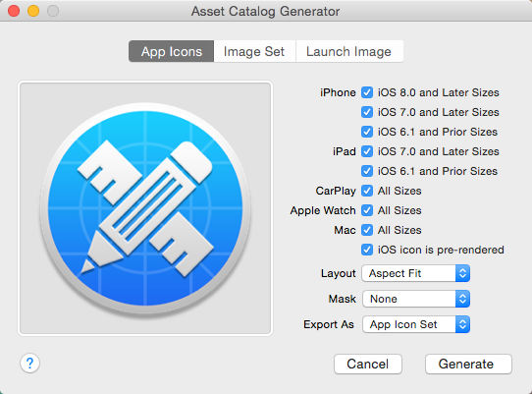Open the Layout Aspect Fit dropdown

point(415,273)
